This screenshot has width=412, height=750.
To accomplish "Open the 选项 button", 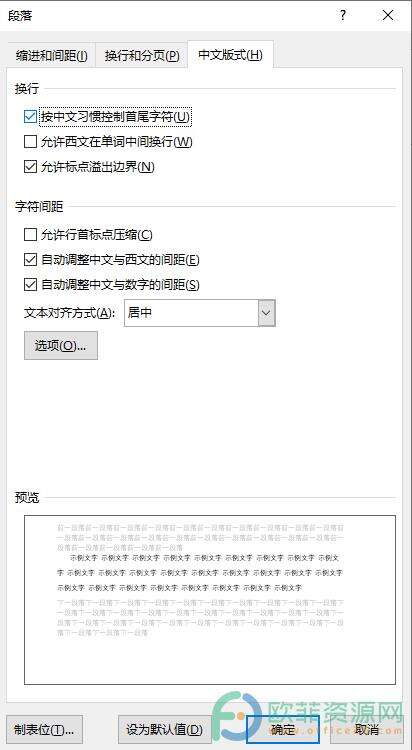I will click(61, 345).
